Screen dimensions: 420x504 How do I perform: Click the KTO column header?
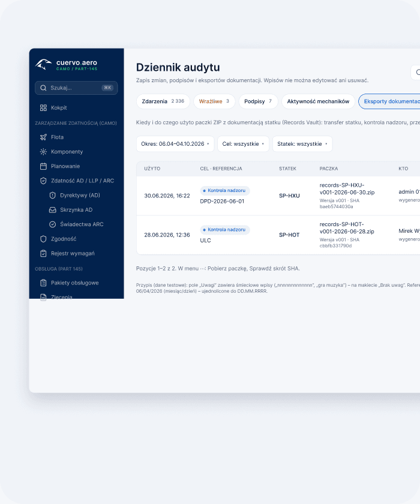[403, 169]
